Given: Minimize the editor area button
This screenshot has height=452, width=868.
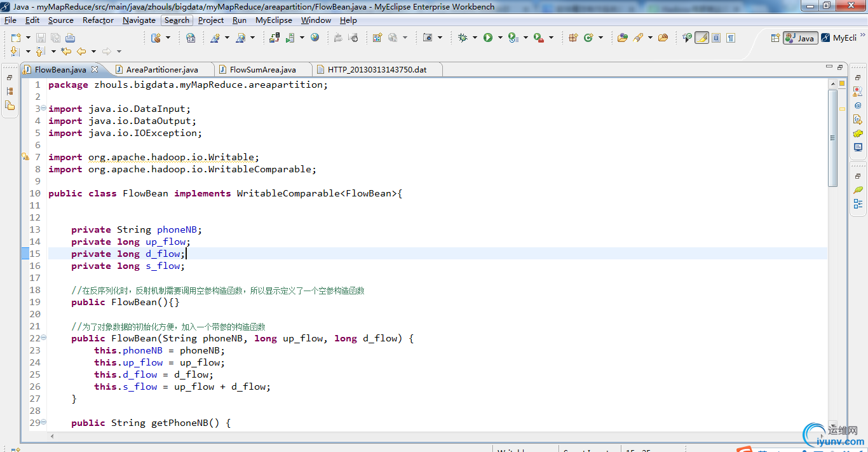Looking at the screenshot, I should tap(829, 67).
